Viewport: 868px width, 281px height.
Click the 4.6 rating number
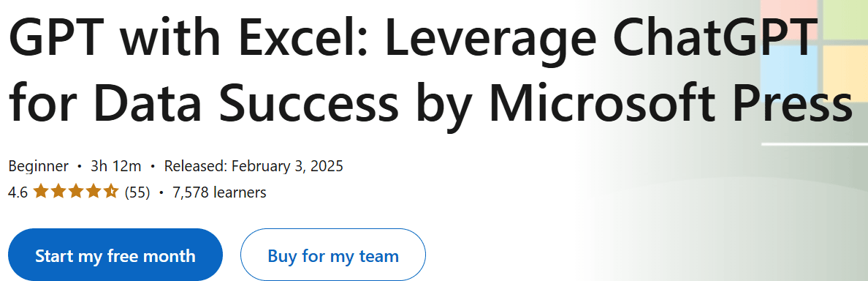click(x=18, y=192)
